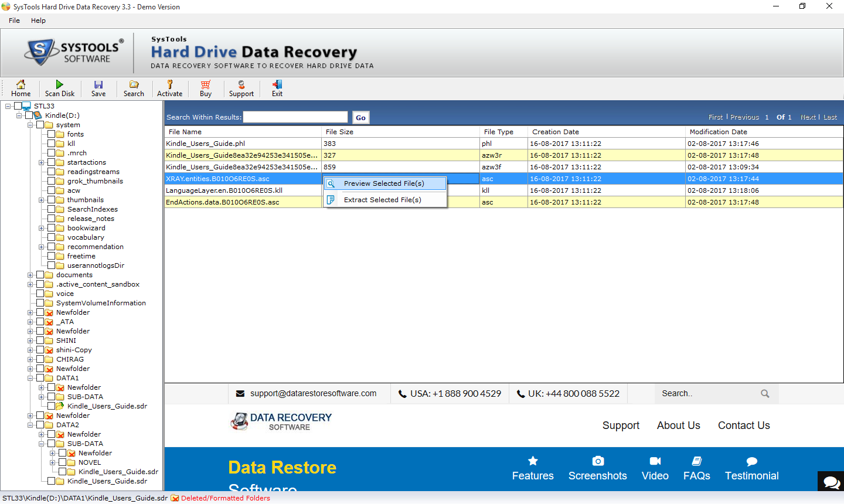Select the LanguageLayer.en.B010O6RE0S.kll file row

(x=504, y=190)
